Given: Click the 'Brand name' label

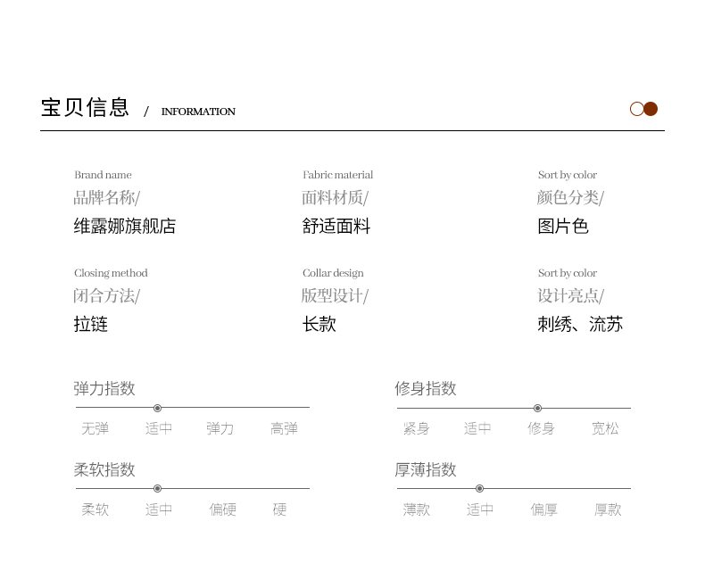Looking at the screenshot, I should (x=103, y=174).
